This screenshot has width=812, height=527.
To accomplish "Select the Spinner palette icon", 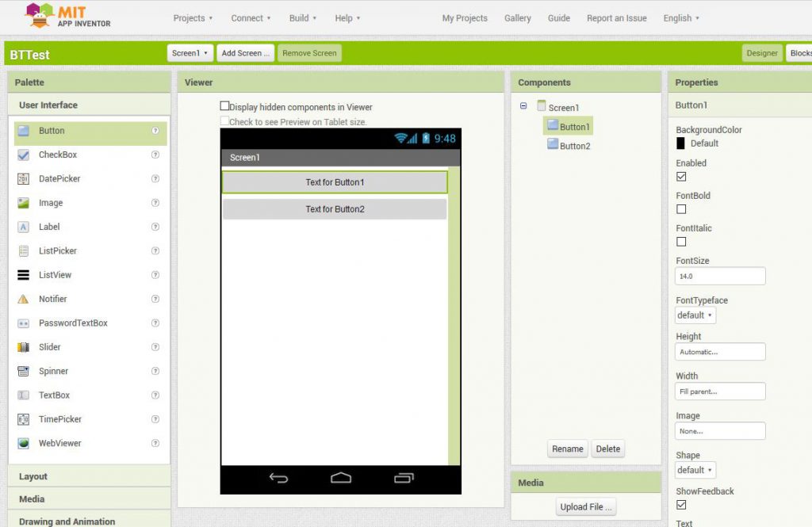I will [x=23, y=371].
